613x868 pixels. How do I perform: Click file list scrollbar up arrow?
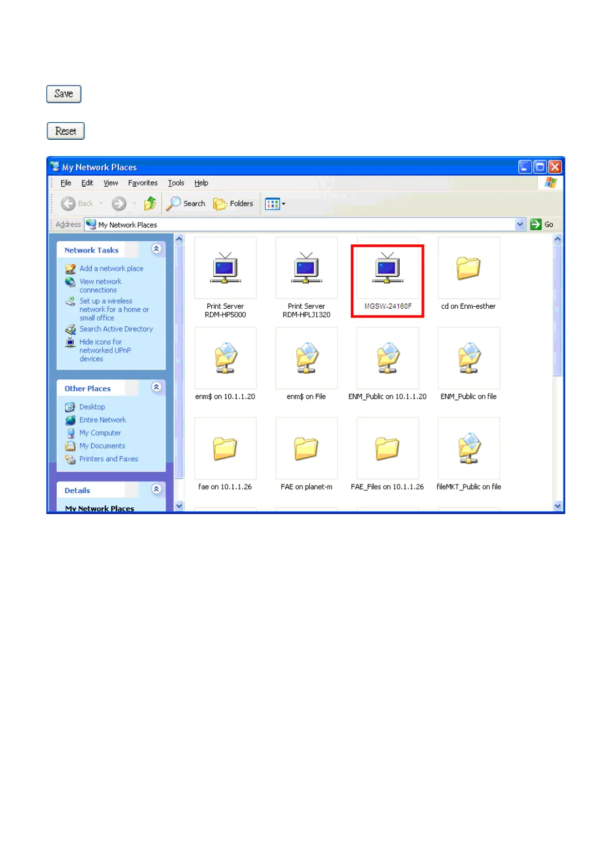[x=557, y=239]
